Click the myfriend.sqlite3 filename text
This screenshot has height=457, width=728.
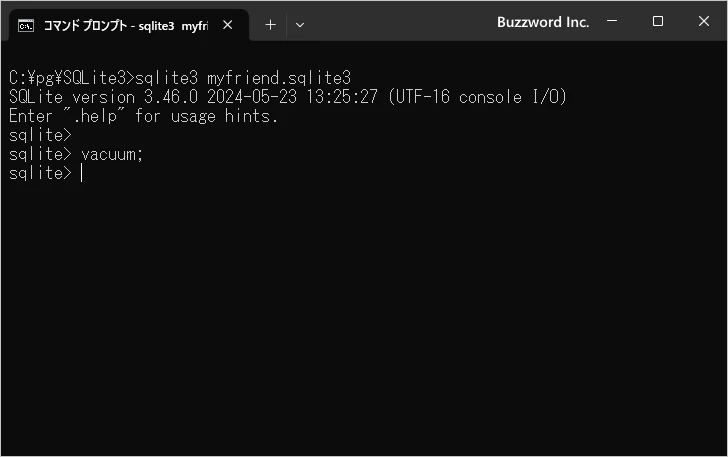click(x=279, y=78)
